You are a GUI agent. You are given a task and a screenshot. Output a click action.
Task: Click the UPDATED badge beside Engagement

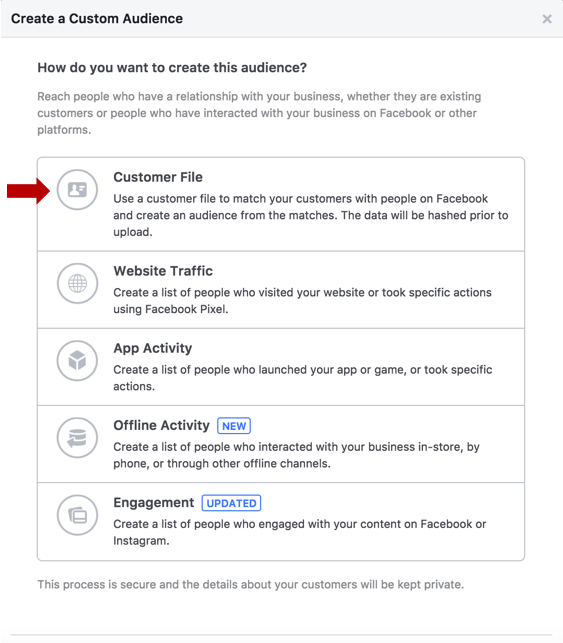point(231,503)
